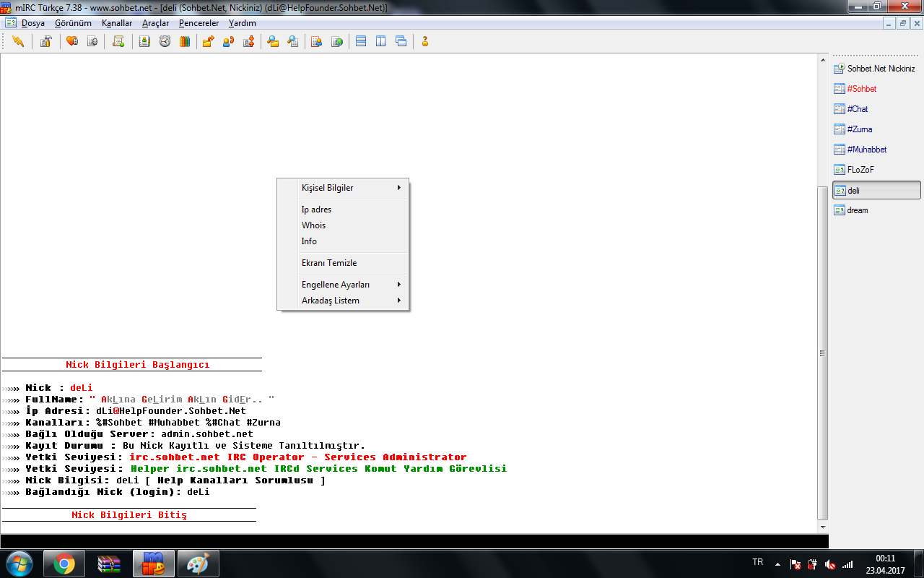Click the question mark Help icon
The width and height of the screenshot is (924, 578).
pyautogui.click(x=425, y=41)
